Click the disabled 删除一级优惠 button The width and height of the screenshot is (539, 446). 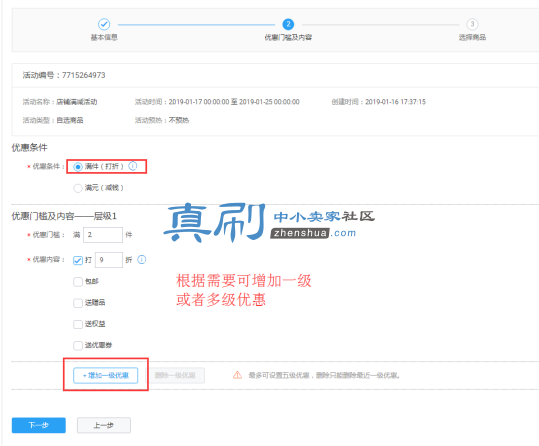click(175, 375)
